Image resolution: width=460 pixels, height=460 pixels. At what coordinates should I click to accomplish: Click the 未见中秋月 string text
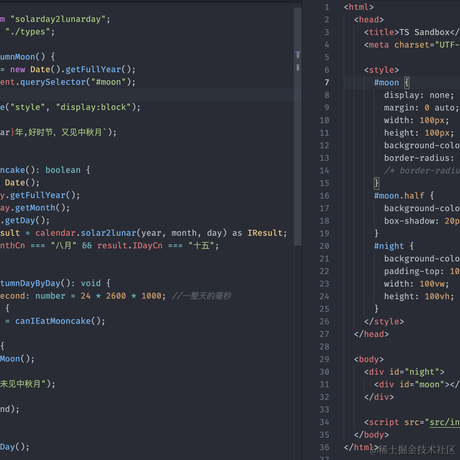point(20,384)
